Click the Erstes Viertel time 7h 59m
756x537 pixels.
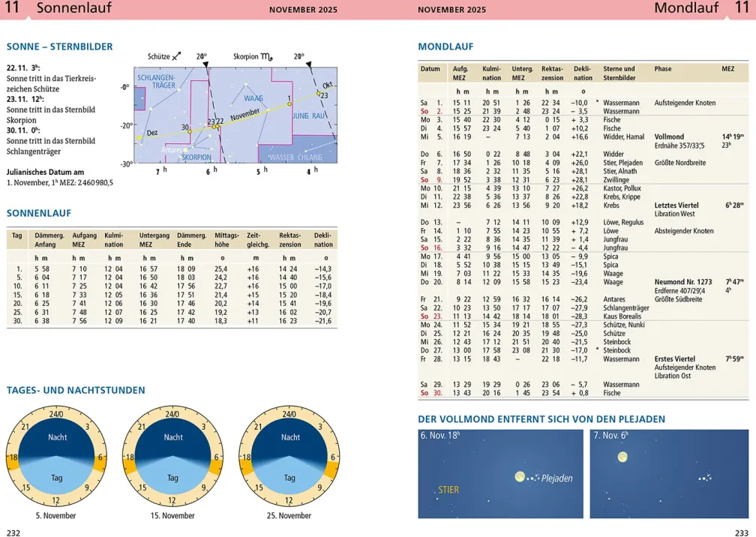(735, 359)
